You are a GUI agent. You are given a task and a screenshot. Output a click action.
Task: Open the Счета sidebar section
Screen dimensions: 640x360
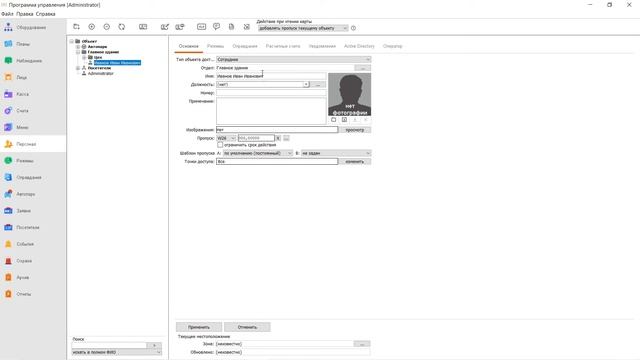[33, 111]
